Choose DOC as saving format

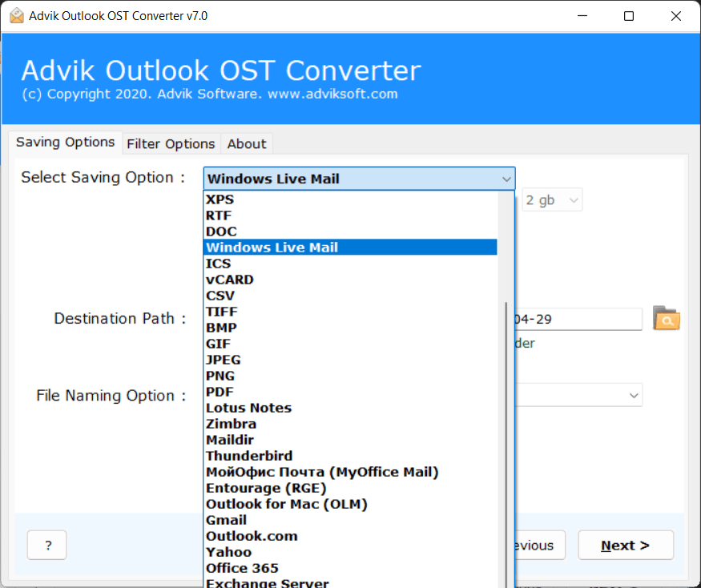[x=350, y=232]
